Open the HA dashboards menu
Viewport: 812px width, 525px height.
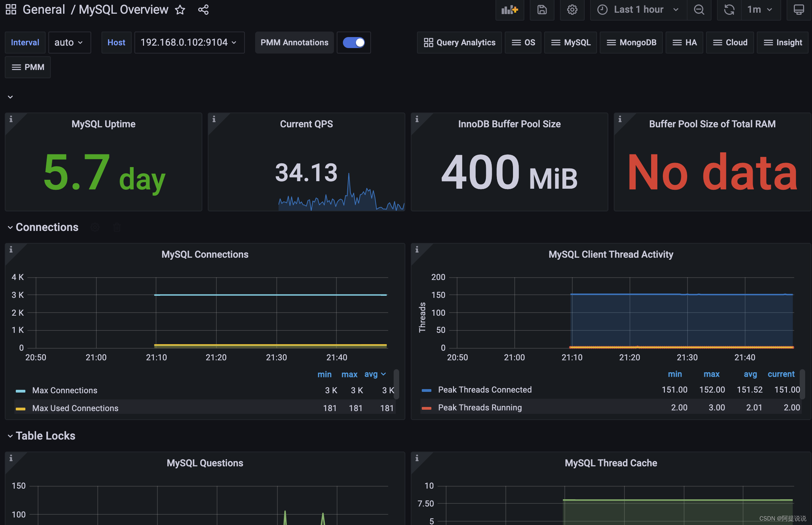[684, 43]
